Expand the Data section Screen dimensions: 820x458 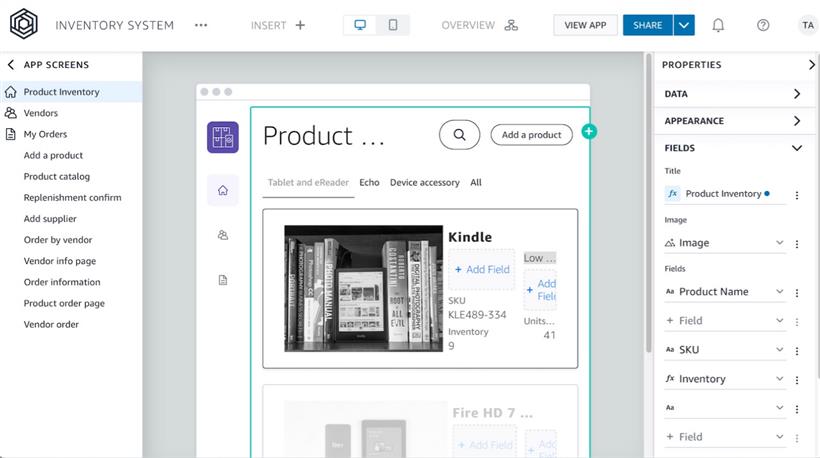click(732, 94)
